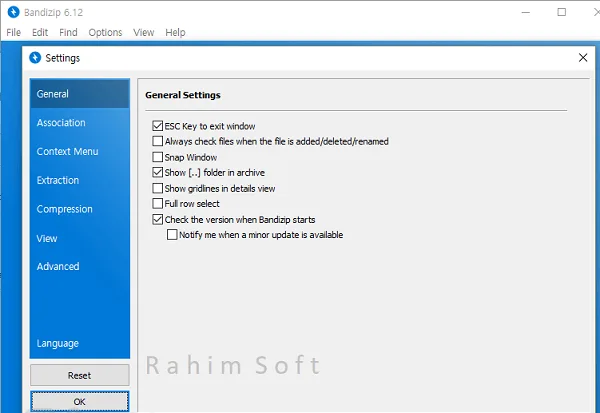Open the Find menu

68,33
